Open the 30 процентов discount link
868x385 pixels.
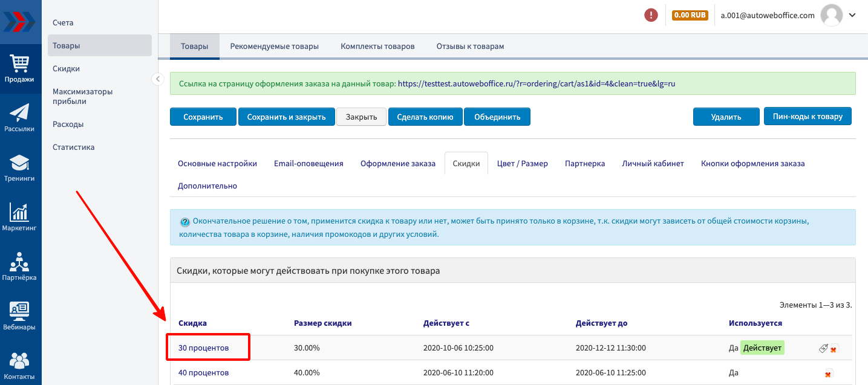tap(204, 348)
